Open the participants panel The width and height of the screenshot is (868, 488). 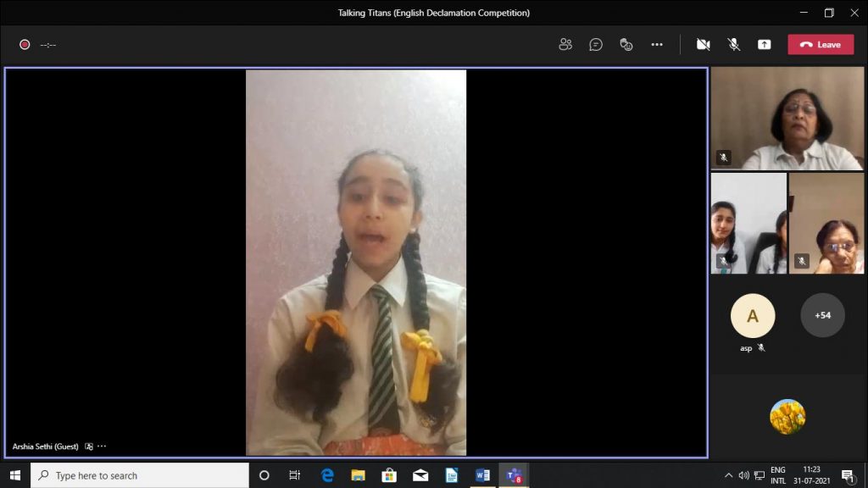tap(565, 44)
